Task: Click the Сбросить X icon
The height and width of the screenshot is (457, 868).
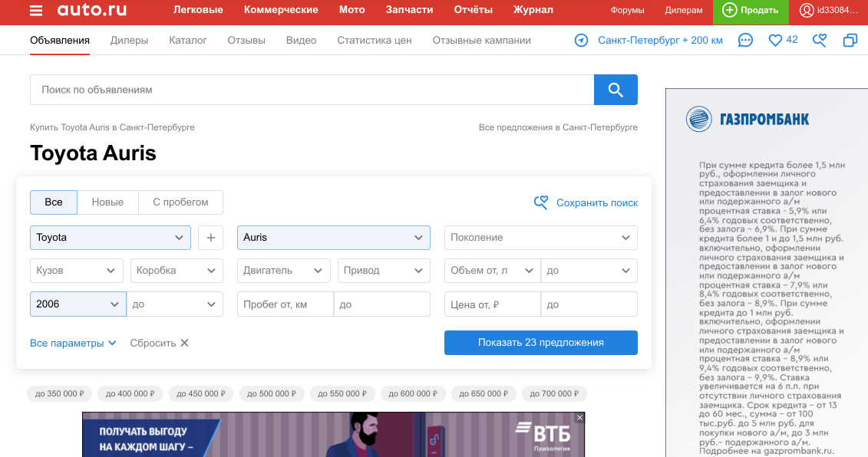Action: (185, 343)
